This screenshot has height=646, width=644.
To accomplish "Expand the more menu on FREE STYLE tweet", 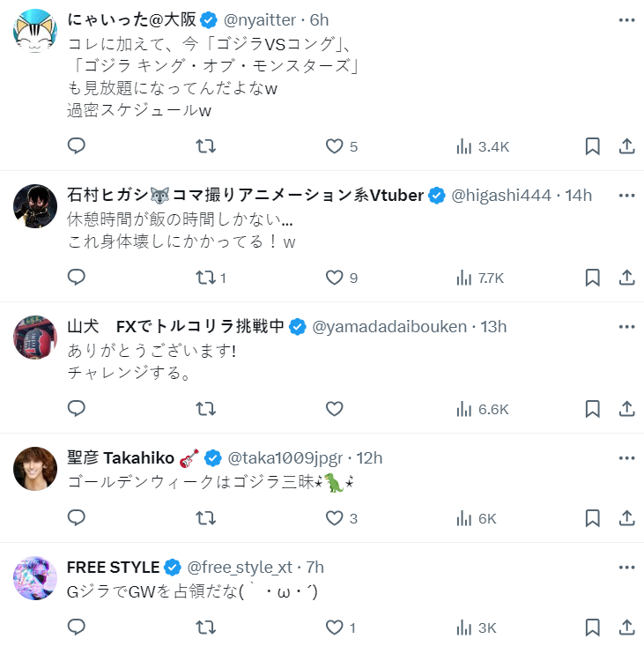I will (626, 567).
